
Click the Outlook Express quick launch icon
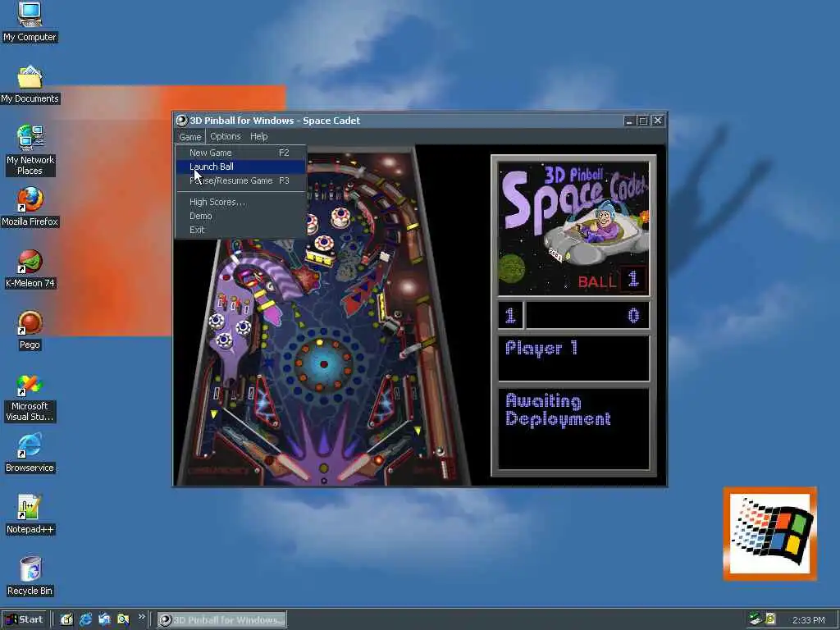[104, 620]
